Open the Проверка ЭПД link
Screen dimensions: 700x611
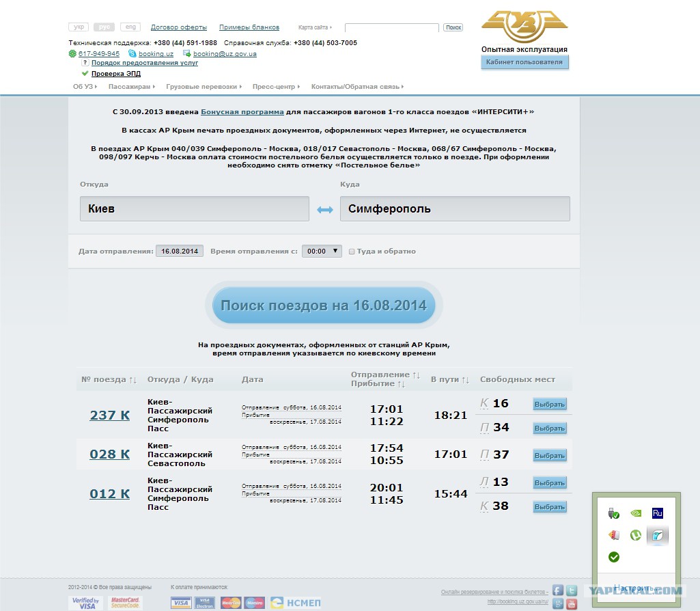[x=116, y=74]
